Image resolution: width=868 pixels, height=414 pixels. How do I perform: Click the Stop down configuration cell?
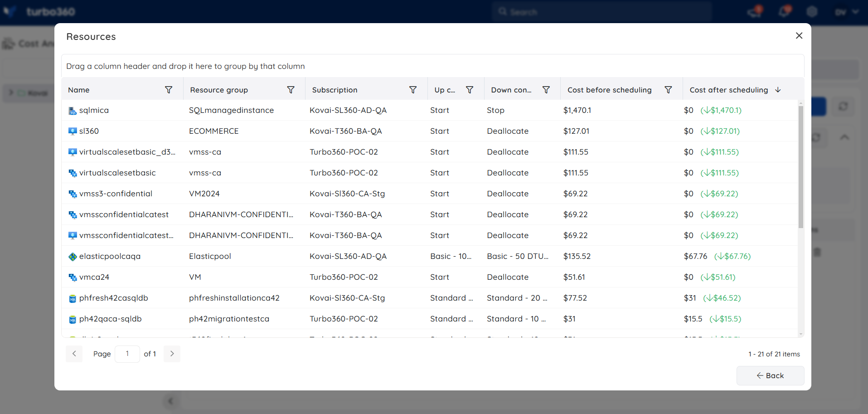point(495,110)
